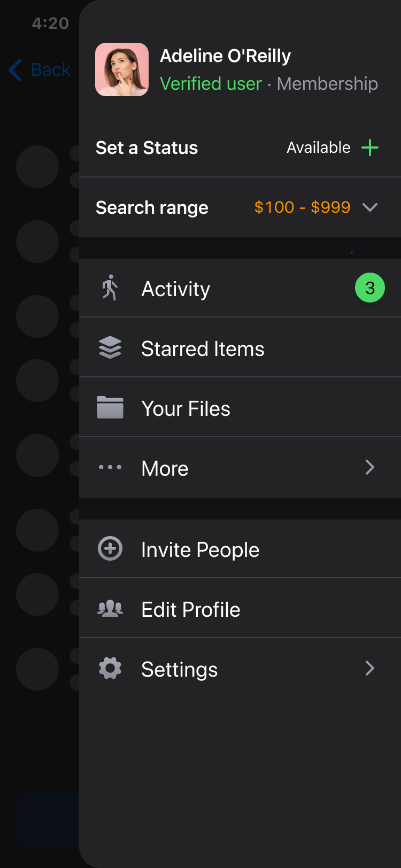Screen dimensions: 401x868
Task: Tap the Back navigation link
Action: 39,69
